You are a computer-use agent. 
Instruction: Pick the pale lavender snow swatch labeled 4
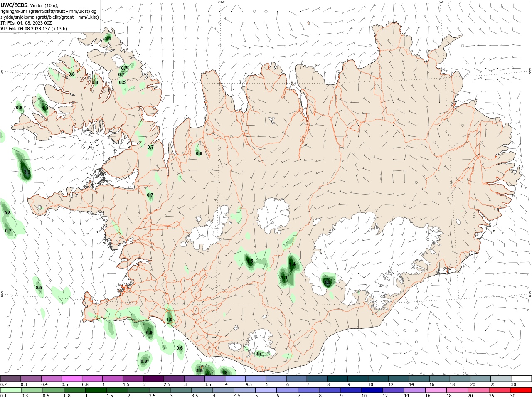coord(235,379)
